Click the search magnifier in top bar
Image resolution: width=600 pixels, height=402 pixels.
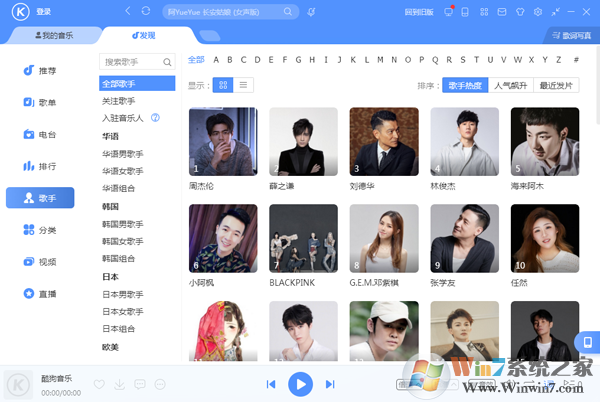[x=288, y=12]
